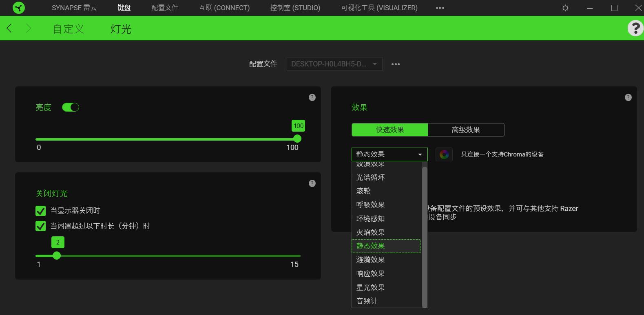Open the 控制室 (STUDIO) tab

pos(295,8)
